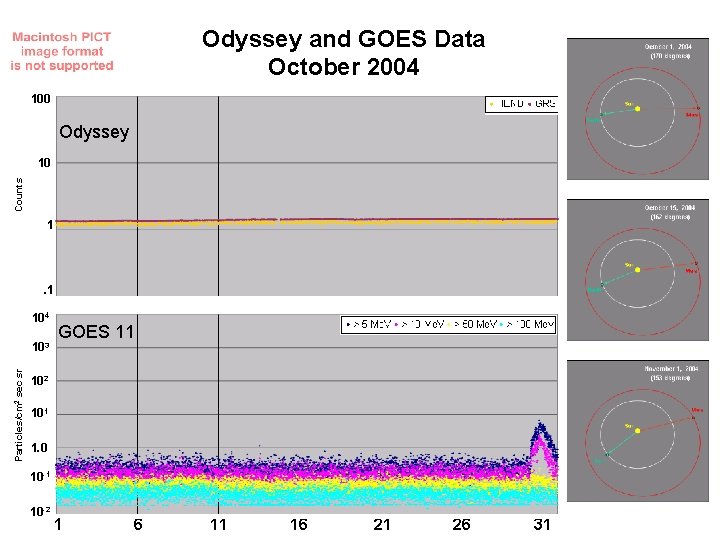This screenshot has width=720, height=540.
Task: Click the '> 5 MeV' legend entry
Action: [x=368, y=325]
